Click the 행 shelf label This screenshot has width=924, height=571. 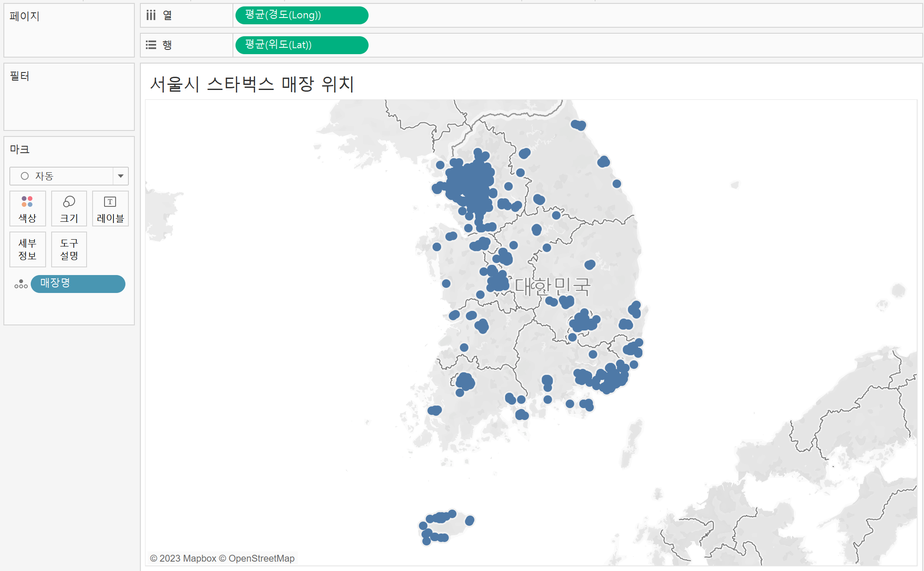pos(167,45)
